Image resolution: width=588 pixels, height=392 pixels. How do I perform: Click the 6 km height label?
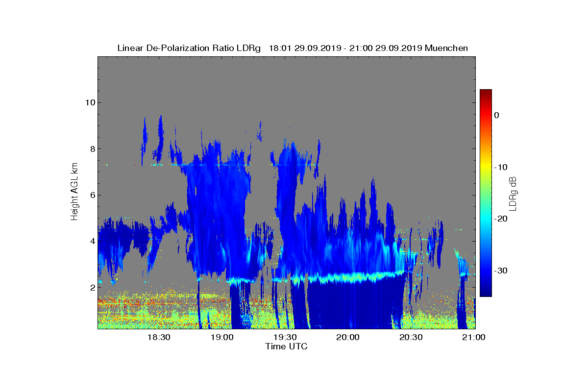[x=92, y=195]
